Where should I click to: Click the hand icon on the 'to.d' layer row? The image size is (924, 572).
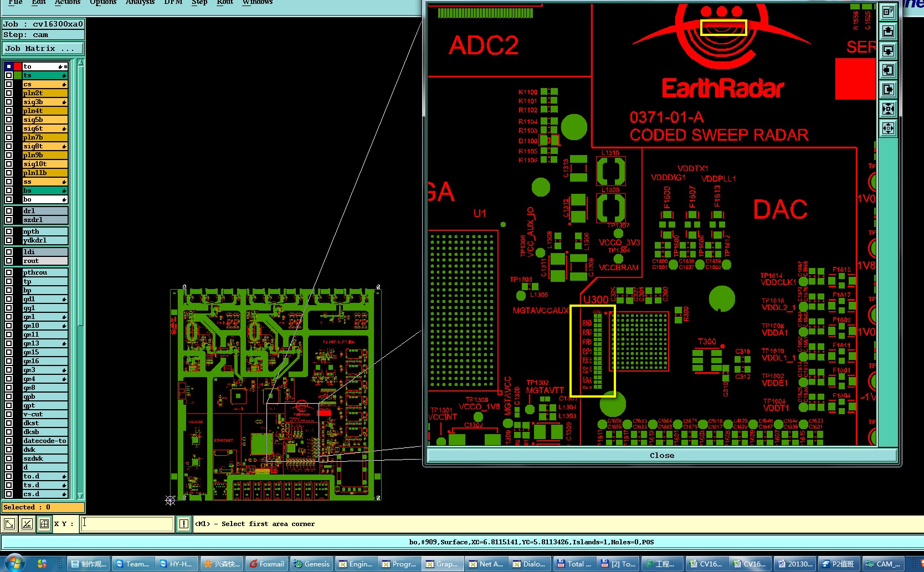point(64,476)
